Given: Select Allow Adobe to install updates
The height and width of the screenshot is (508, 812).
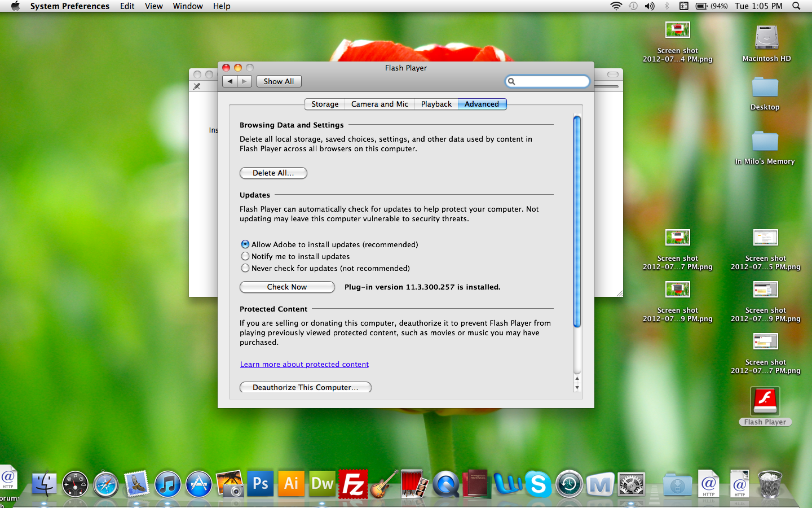Looking at the screenshot, I should pos(245,244).
